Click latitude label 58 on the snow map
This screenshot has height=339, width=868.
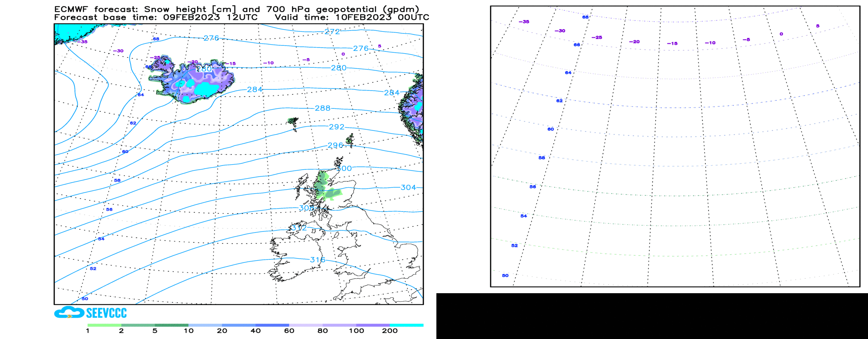coord(117,180)
